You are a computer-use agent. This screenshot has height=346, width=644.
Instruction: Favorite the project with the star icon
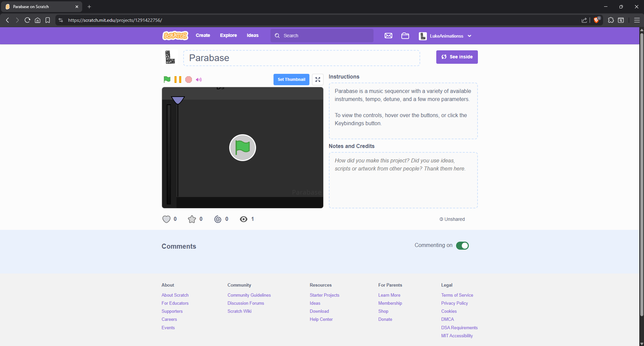[x=192, y=219]
